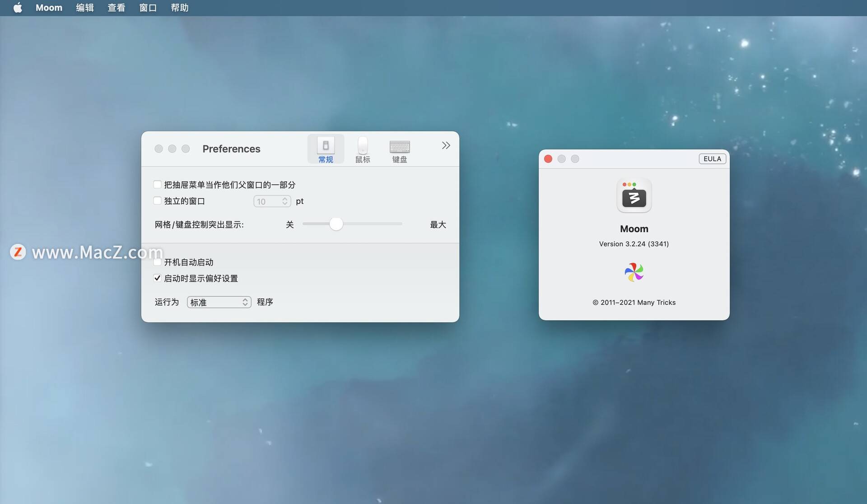Open the 帮助 menu

[x=179, y=8]
